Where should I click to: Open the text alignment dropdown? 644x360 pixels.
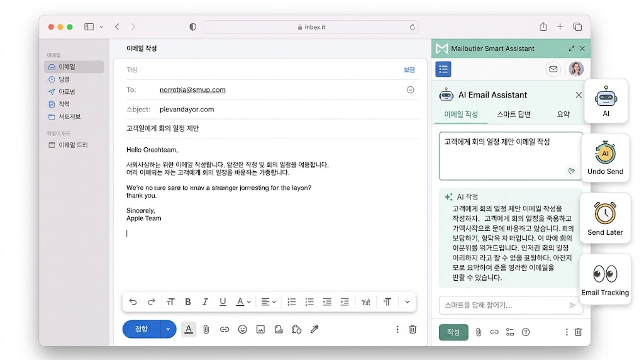268,302
